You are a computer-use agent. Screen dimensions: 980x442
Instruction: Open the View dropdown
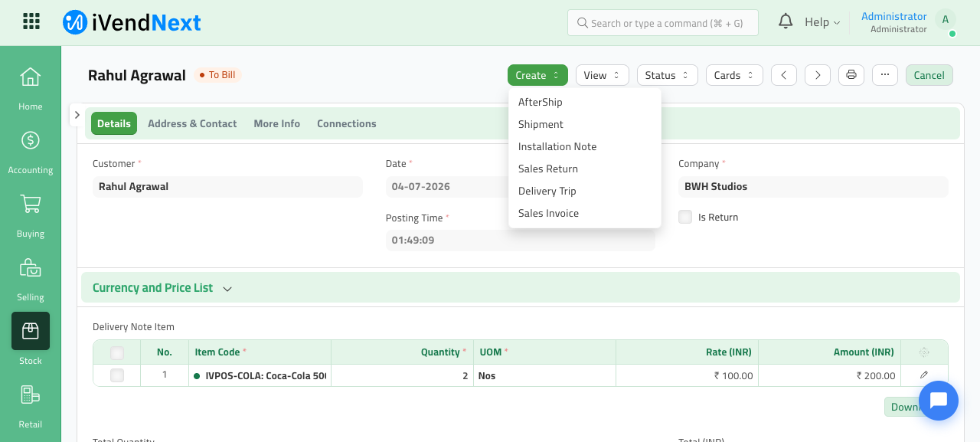tap(603, 75)
